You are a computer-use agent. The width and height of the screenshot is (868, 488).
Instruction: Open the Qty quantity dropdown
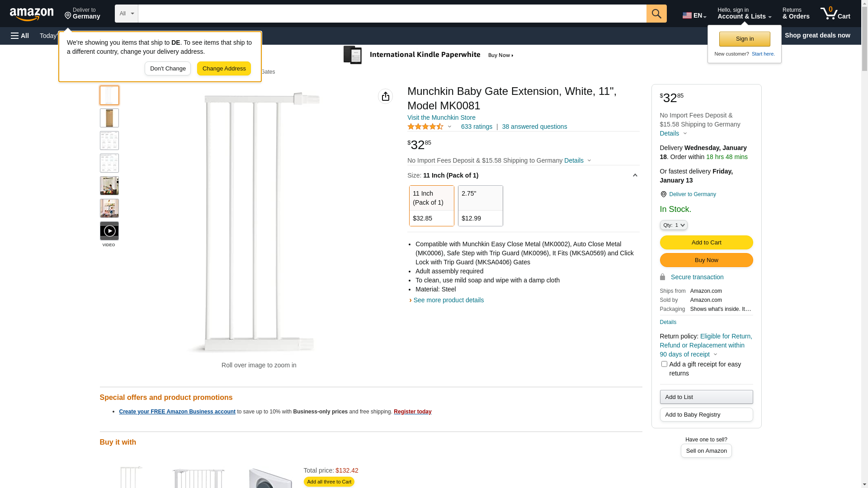673,225
